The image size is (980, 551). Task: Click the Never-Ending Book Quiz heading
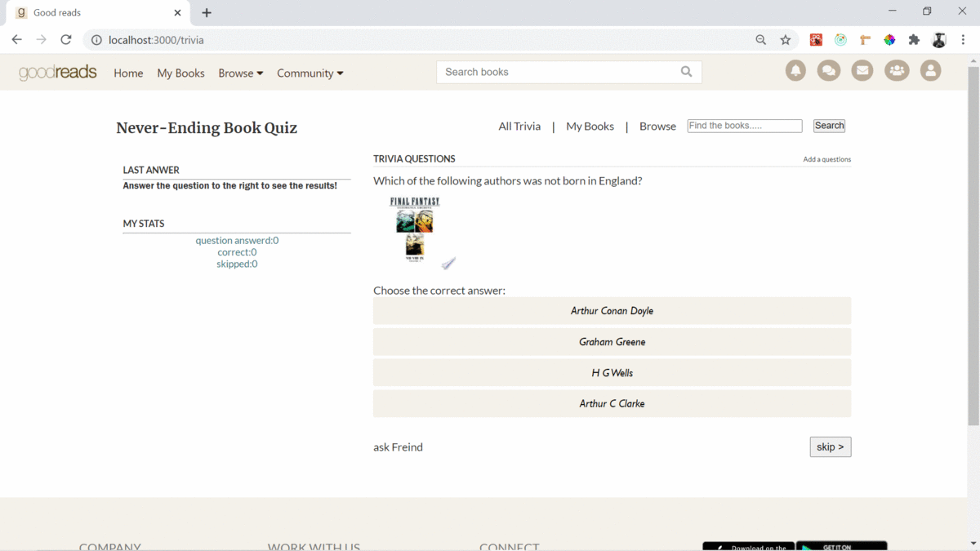[x=207, y=127]
